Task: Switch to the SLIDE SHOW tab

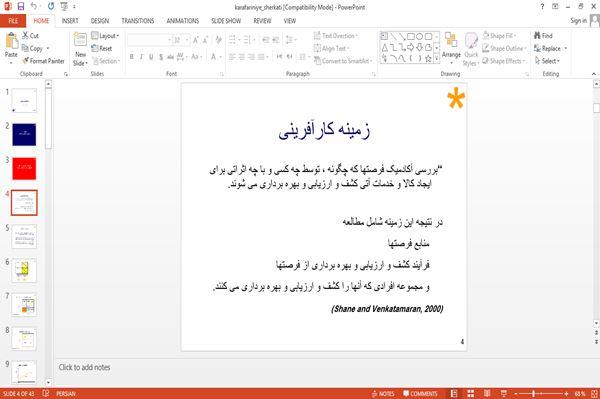Action: click(226, 21)
